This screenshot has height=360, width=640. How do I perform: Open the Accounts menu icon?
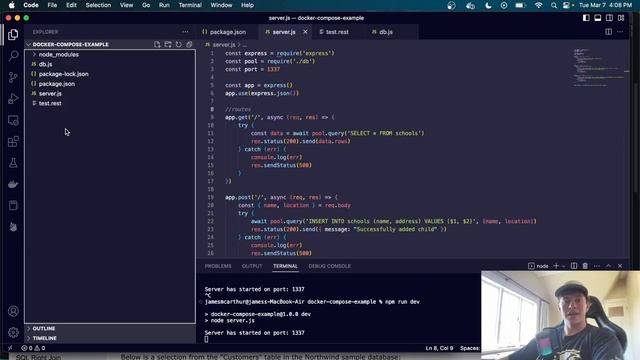[13, 311]
